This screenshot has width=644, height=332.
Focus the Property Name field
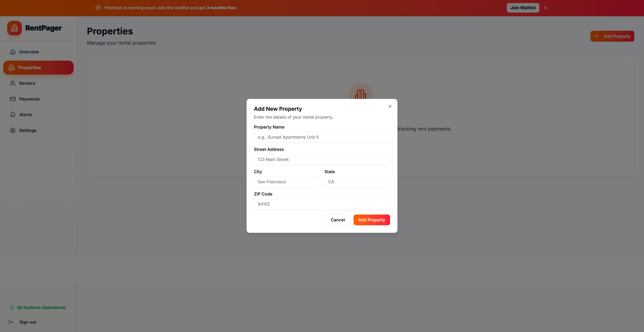click(322, 137)
